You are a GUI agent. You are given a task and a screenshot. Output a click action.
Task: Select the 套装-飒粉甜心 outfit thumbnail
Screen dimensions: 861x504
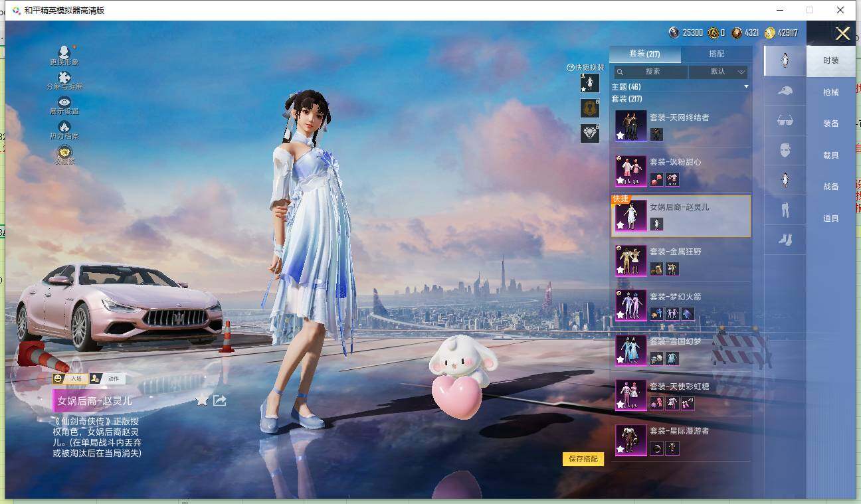tap(630, 171)
